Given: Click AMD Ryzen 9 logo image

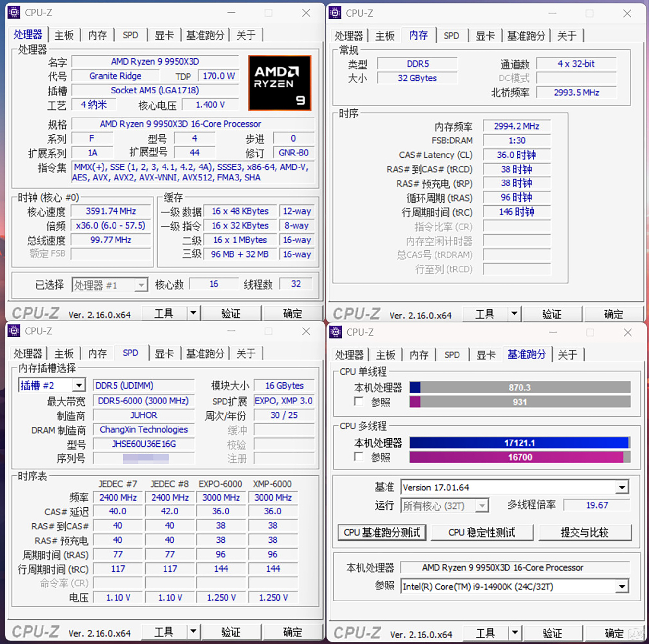Looking at the screenshot, I should [279, 83].
